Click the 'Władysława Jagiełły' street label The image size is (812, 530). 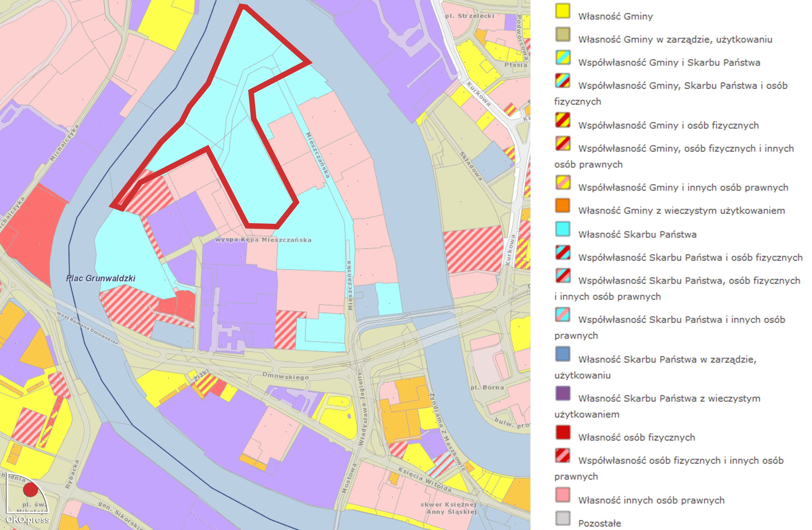point(363,408)
